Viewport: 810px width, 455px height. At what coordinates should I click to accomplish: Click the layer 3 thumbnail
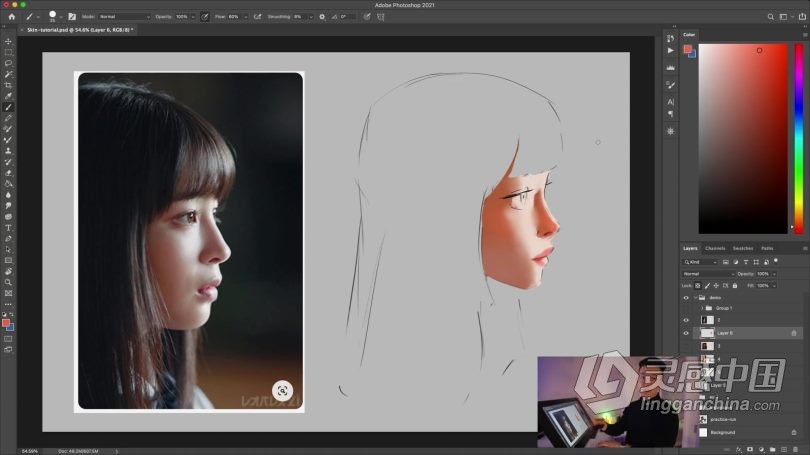(707, 346)
